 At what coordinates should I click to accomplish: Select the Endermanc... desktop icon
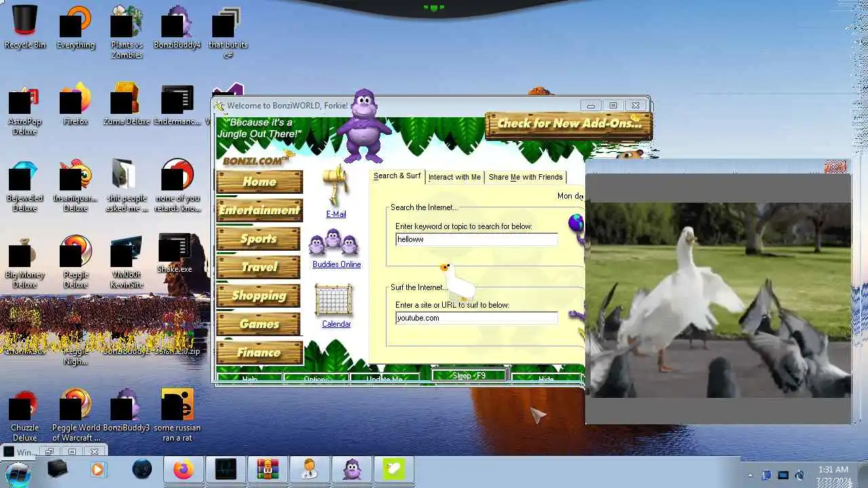pyautogui.click(x=177, y=104)
